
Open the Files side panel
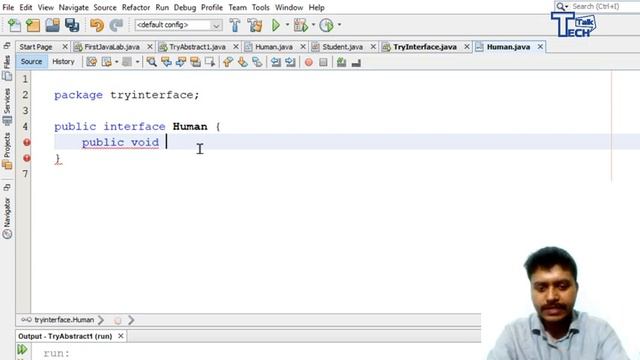[7, 68]
